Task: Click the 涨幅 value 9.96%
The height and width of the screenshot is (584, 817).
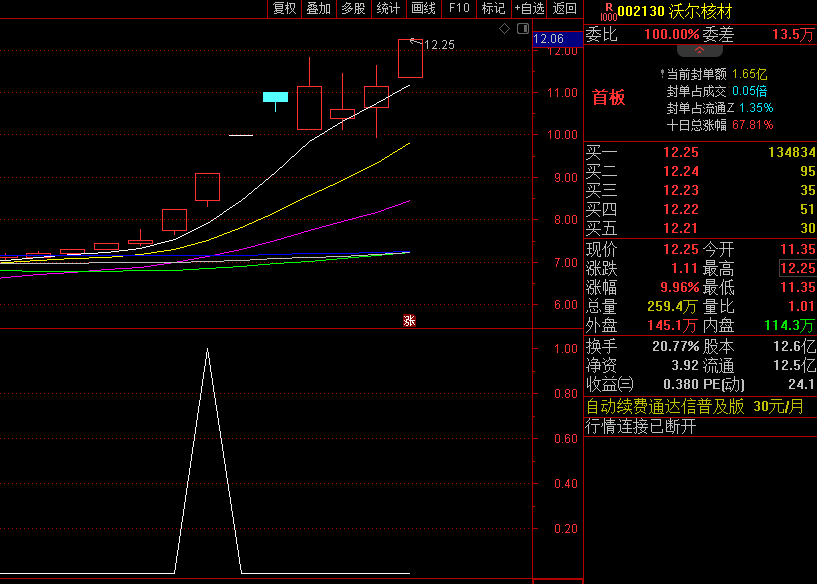Action: [679, 288]
